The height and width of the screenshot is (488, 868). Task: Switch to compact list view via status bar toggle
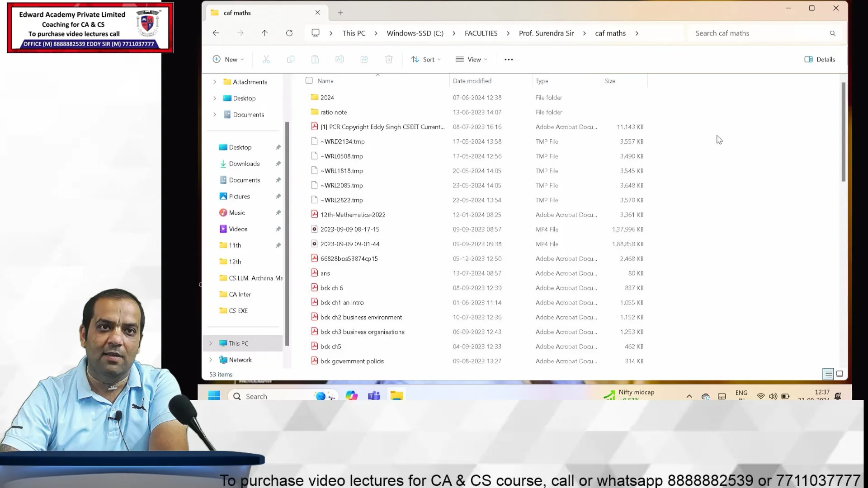pos(828,374)
